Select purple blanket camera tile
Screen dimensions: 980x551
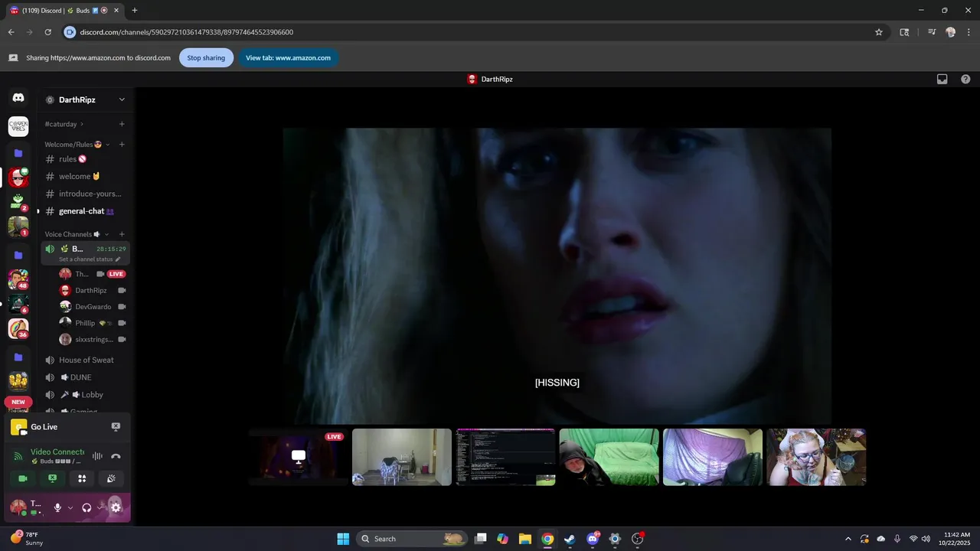pyautogui.click(x=713, y=457)
